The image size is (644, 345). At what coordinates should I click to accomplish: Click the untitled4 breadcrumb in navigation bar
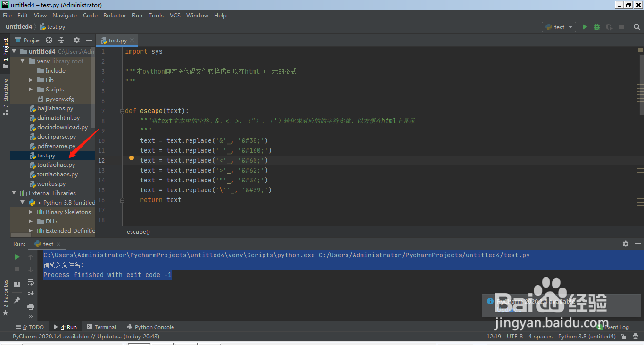(19, 27)
